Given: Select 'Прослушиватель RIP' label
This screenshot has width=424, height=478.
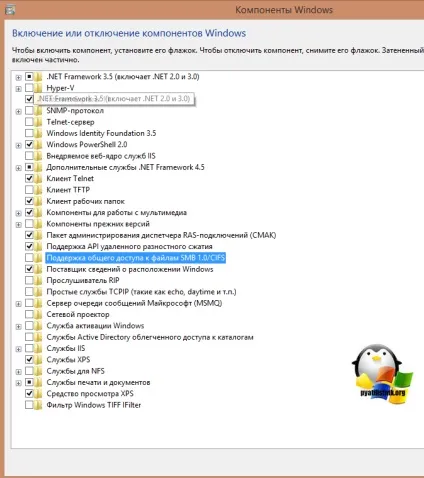Looking at the screenshot, I should click(x=83, y=281).
